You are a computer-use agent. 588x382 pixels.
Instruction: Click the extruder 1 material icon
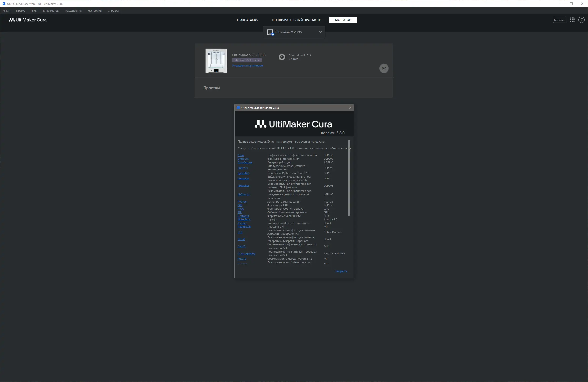click(x=282, y=57)
